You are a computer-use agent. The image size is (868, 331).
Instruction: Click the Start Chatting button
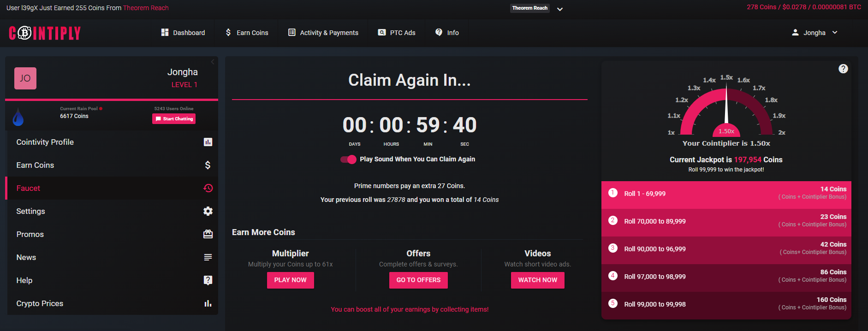[174, 118]
